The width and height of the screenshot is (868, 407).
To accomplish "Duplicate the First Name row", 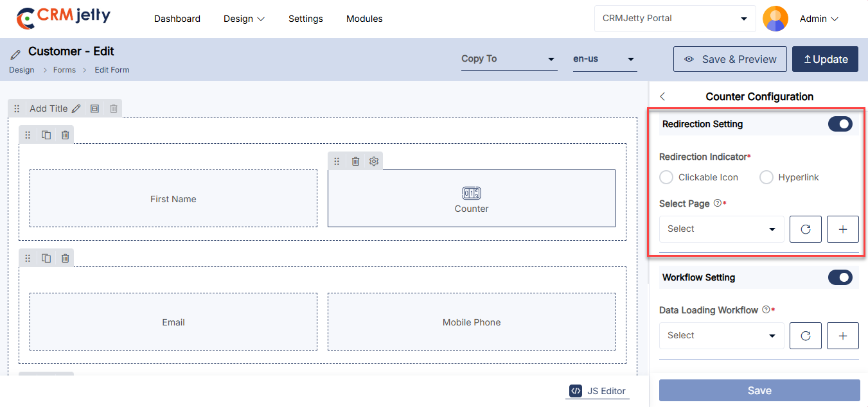I will pyautogui.click(x=46, y=135).
